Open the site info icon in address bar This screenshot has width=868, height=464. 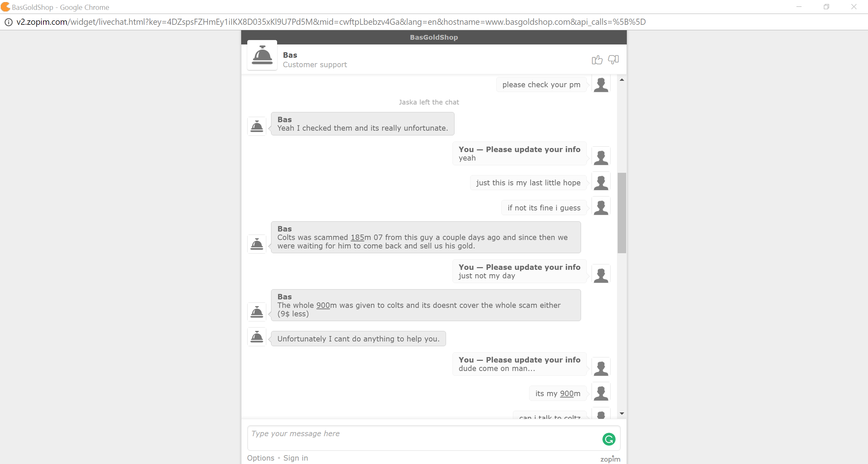(x=8, y=22)
